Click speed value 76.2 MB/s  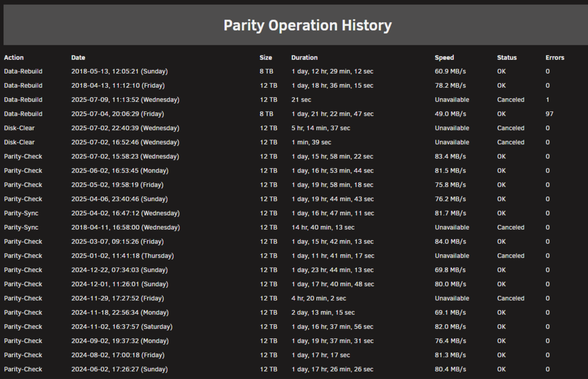tap(450, 200)
